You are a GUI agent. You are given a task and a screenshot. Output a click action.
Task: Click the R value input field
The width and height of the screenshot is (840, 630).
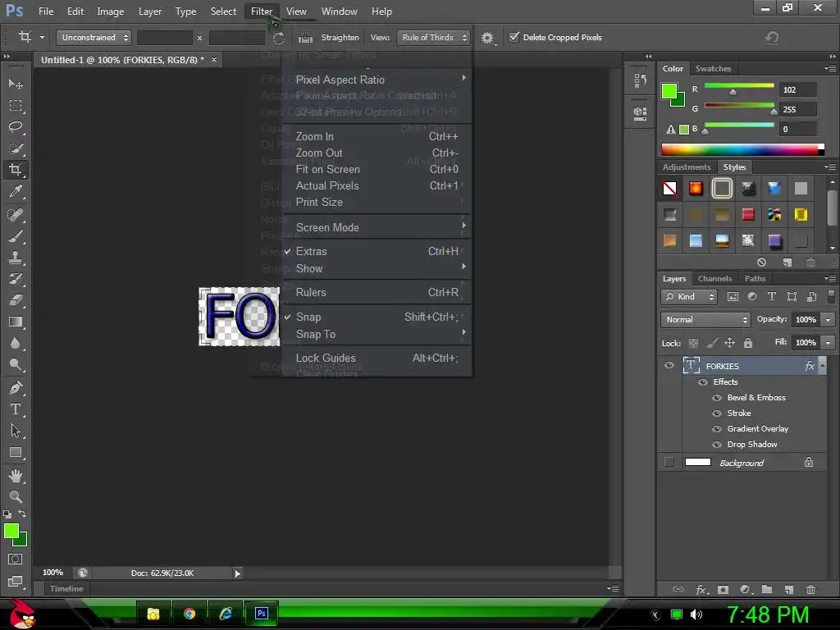[x=798, y=90]
